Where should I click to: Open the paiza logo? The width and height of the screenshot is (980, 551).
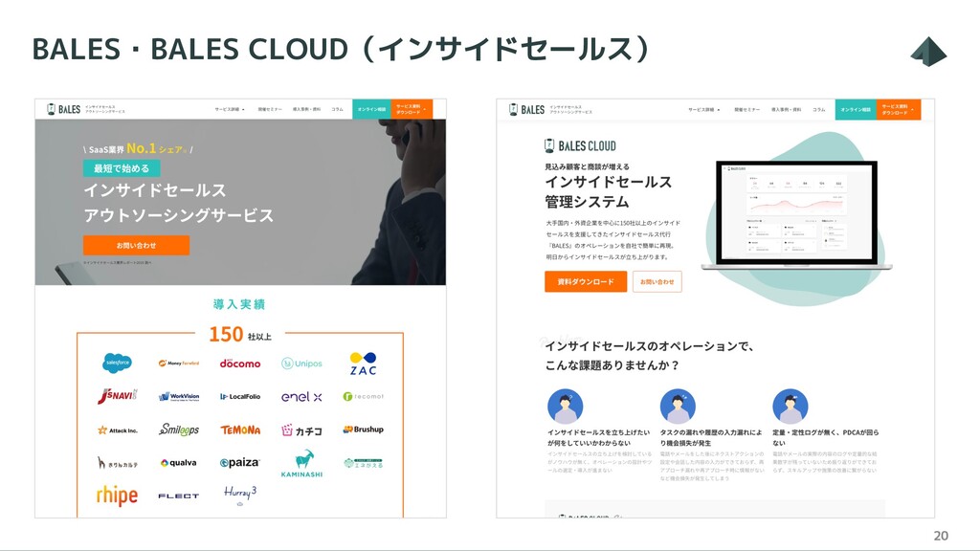tap(240, 462)
